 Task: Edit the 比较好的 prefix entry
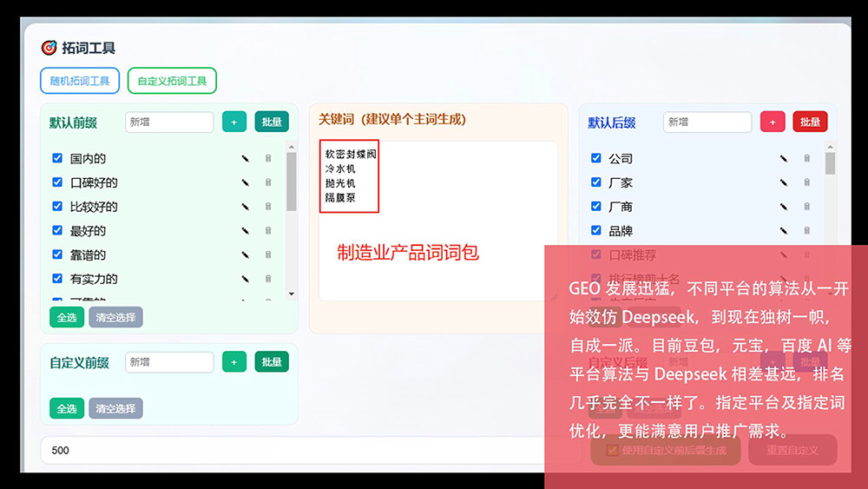pos(246,207)
